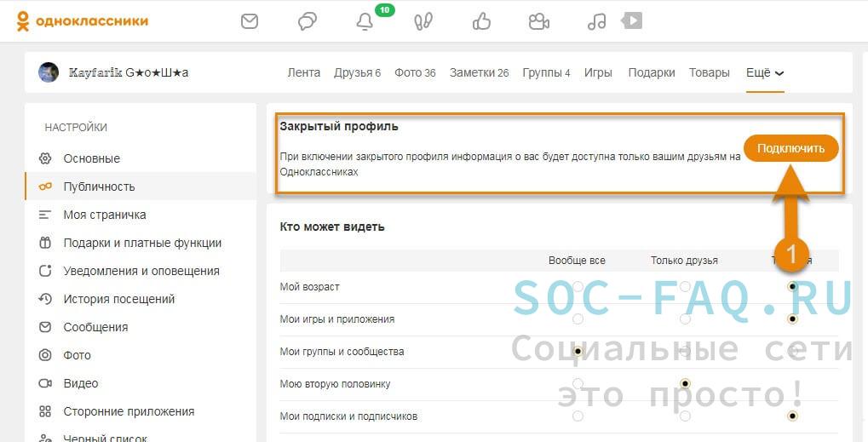Open the Друзья 6 tab
The image size is (868, 442).
tap(357, 72)
